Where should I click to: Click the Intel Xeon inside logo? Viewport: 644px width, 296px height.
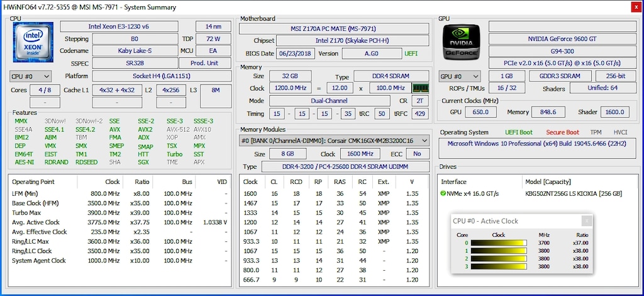point(33,42)
